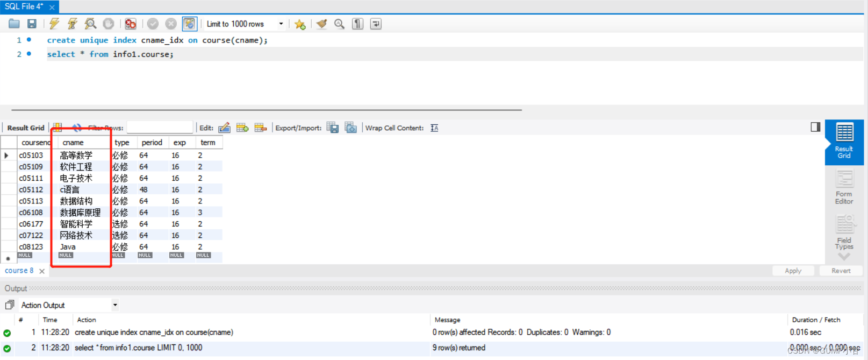This screenshot has width=868, height=360.
Task: Delete selected rows icon
Action: click(261, 128)
